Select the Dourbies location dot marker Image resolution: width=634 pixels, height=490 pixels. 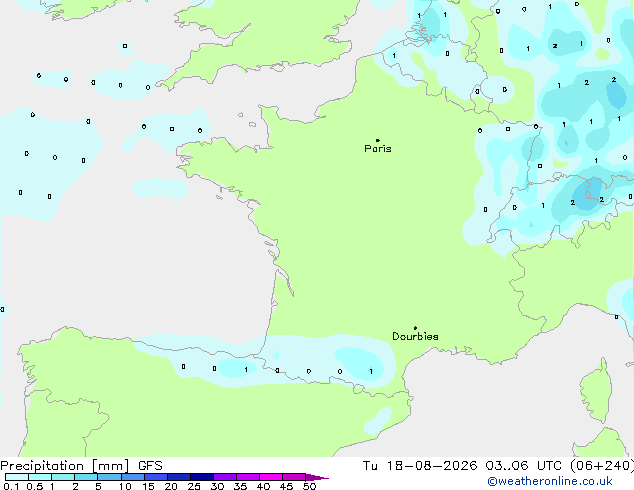(415, 328)
